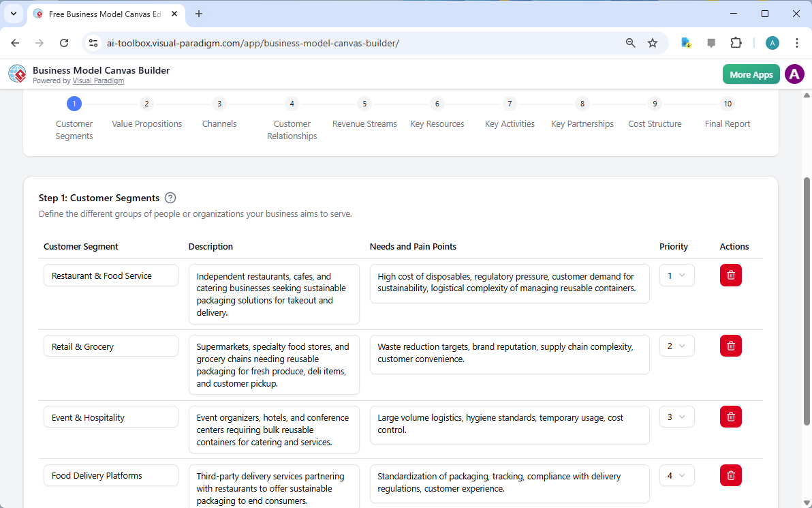
Task: Click the Business Model Canvas Builder logo
Action: pos(16,74)
